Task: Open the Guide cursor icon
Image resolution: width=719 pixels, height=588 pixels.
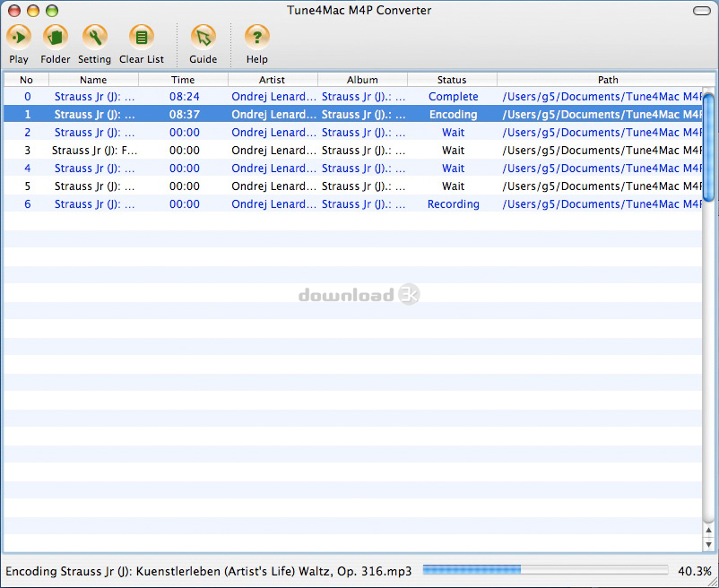Action: pyautogui.click(x=204, y=37)
